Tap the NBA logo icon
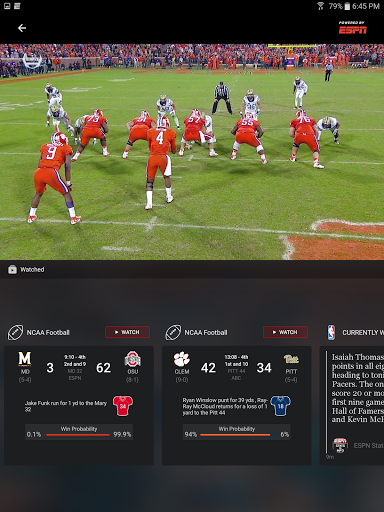The width and height of the screenshot is (384, 512). [x=331, y=332]
